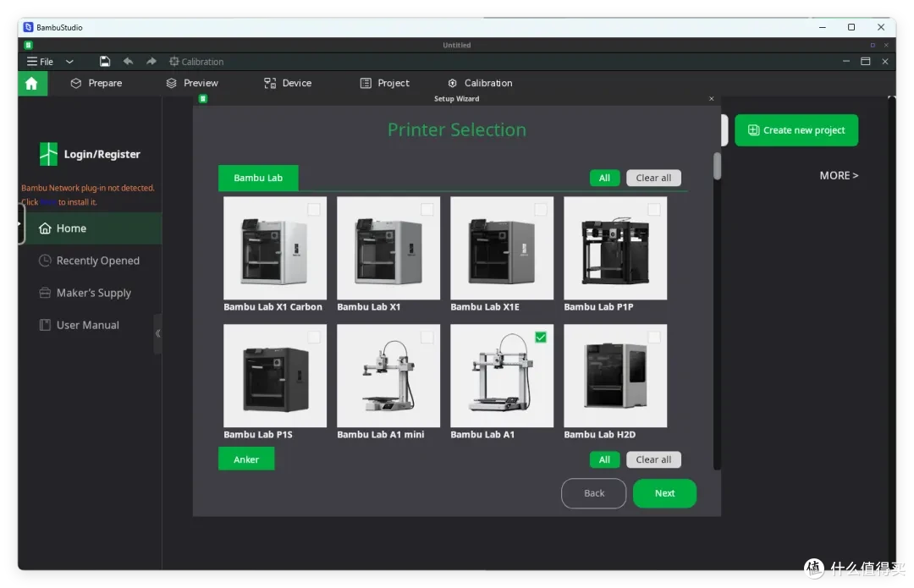Viewport: 914px width, 588px height.
Task: Switch to the Prepare tab
Action: point(96,83)
